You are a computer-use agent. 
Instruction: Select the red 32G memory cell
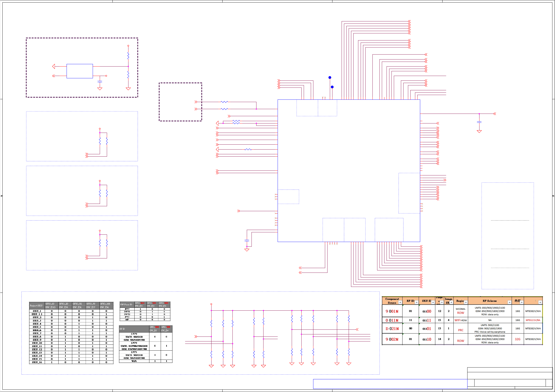pyautogui.click(x=517, y=339)
